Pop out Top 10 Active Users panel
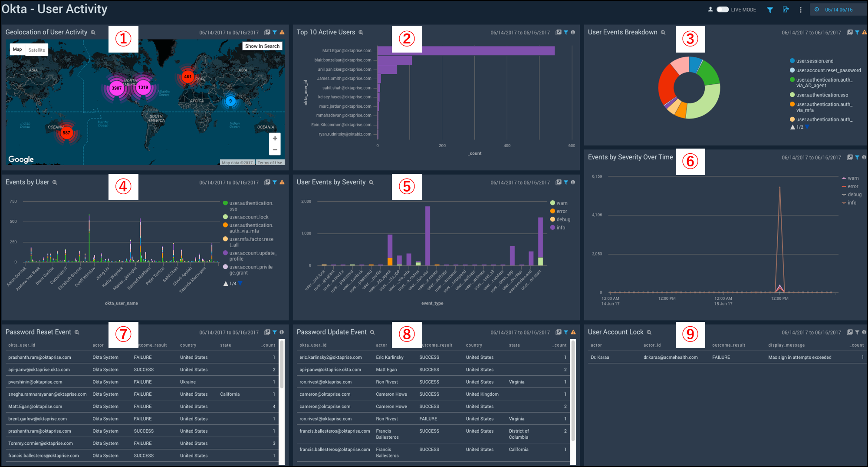 (x=559, y=33)
